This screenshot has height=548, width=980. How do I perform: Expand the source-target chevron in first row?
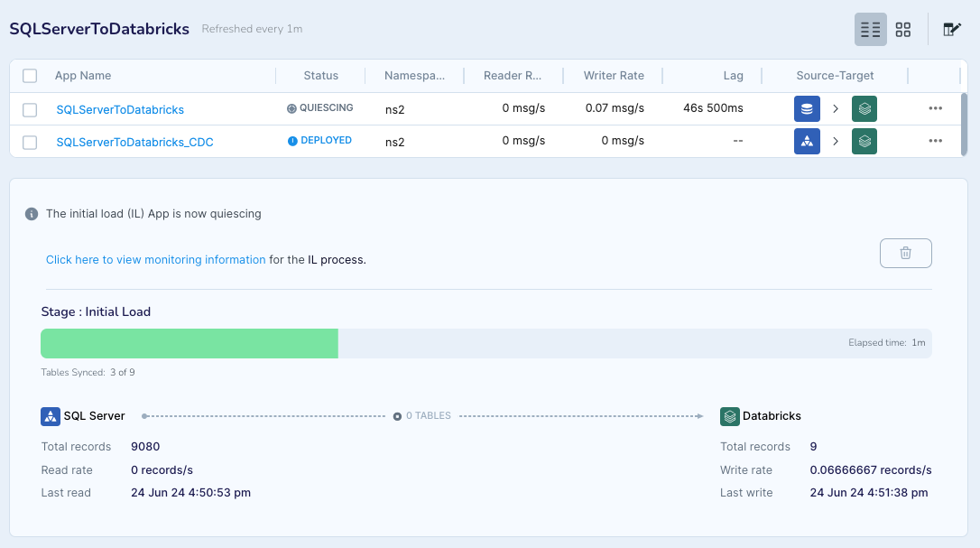[x=836, y=109]
